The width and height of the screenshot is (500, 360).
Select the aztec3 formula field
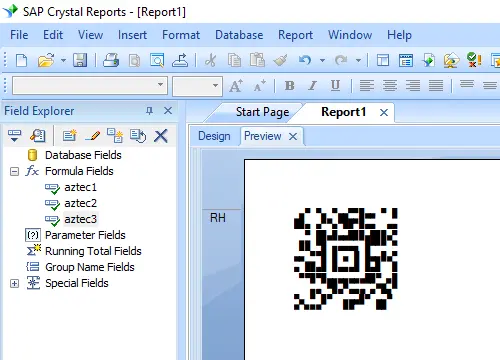point(80,219)
